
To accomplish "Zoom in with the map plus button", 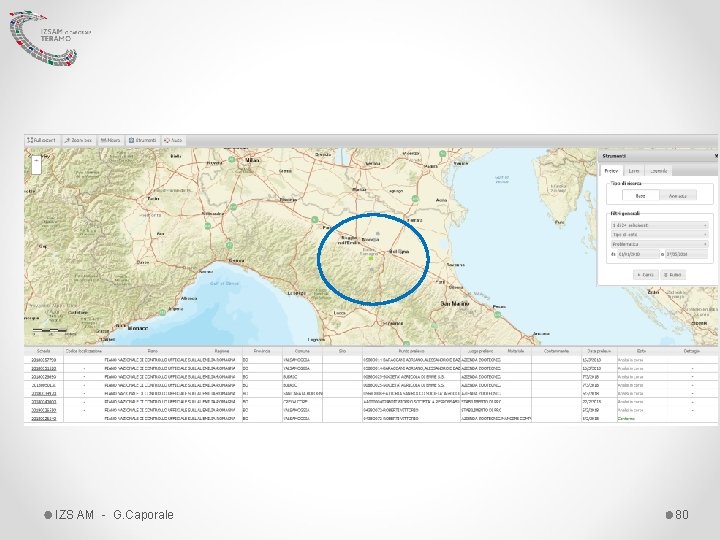I will pos(36,161).
